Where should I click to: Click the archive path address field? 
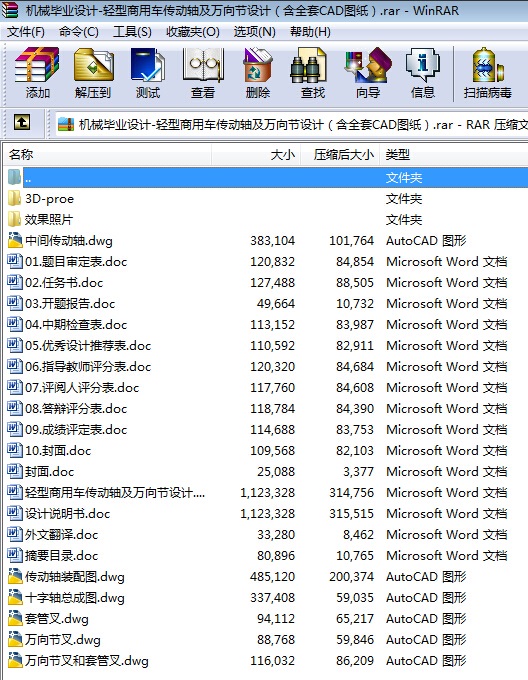(x=291, y=124)
